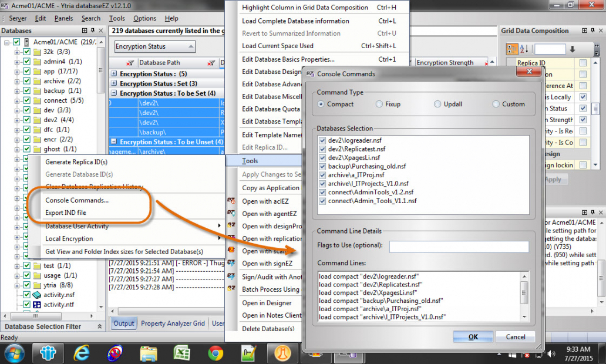
Task: Open the Encryption Status grouping dropdown
Action: click(x=155, y=46)
